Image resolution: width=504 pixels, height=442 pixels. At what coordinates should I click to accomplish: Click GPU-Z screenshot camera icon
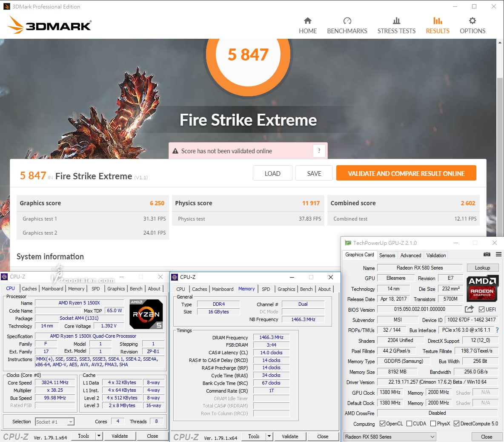tap(487, 255)
